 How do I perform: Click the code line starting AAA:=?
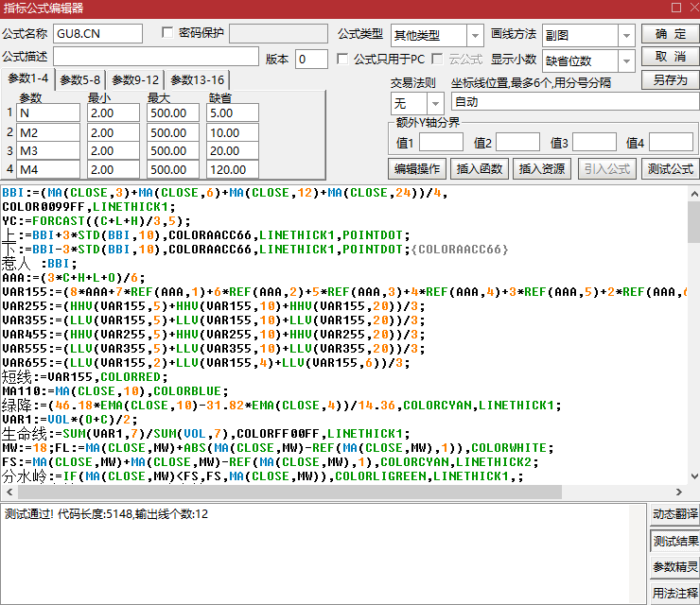74,278
